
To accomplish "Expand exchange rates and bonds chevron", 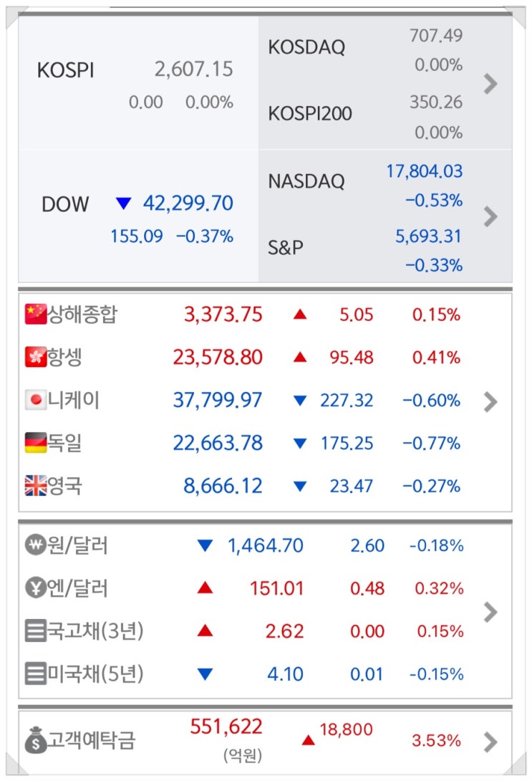I will tap(490, 612).
